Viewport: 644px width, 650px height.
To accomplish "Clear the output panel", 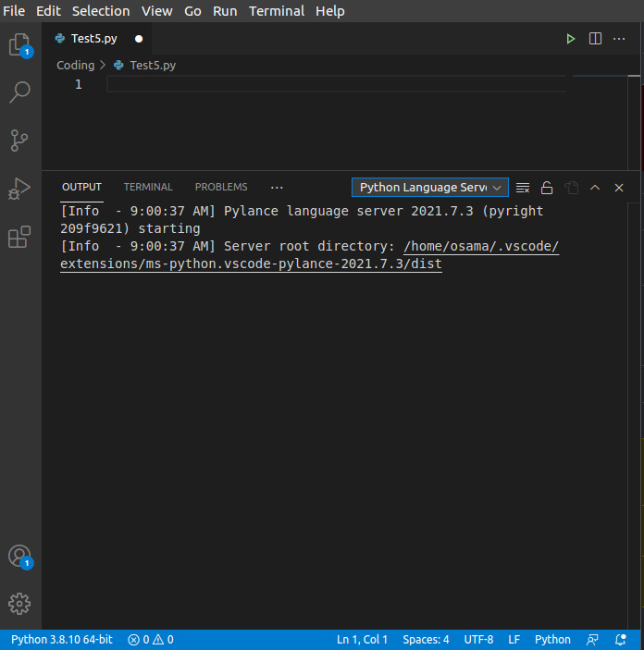I will (x=523, y=188).
